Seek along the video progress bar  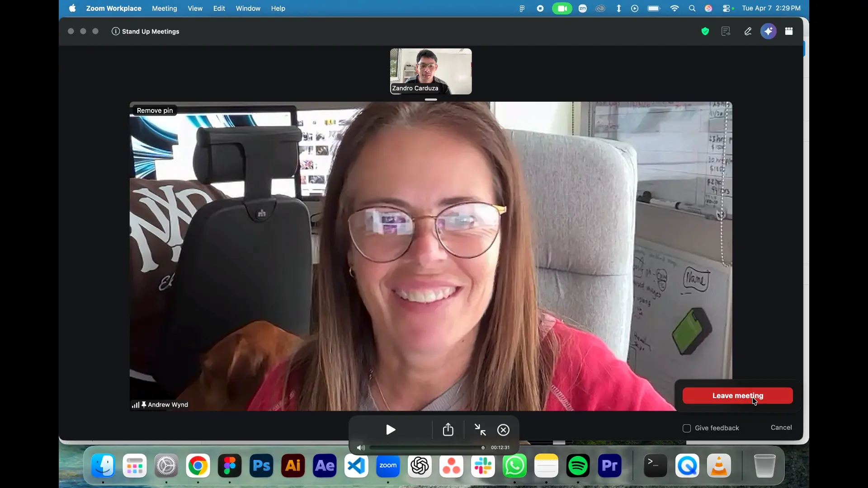point(427,448)
